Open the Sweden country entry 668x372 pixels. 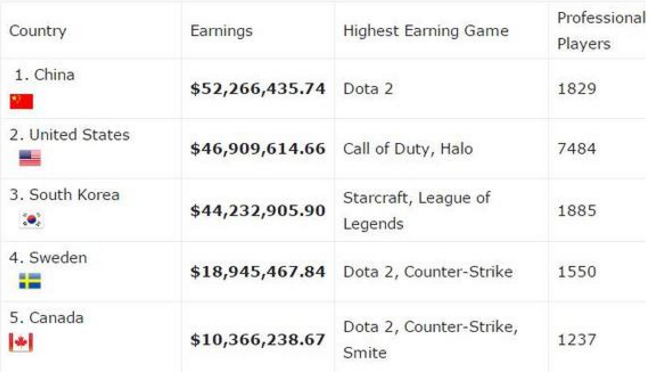point(48,258)
